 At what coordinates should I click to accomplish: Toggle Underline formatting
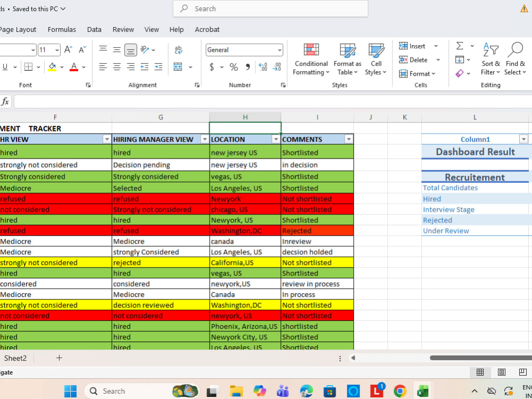[x=5, y=67]
